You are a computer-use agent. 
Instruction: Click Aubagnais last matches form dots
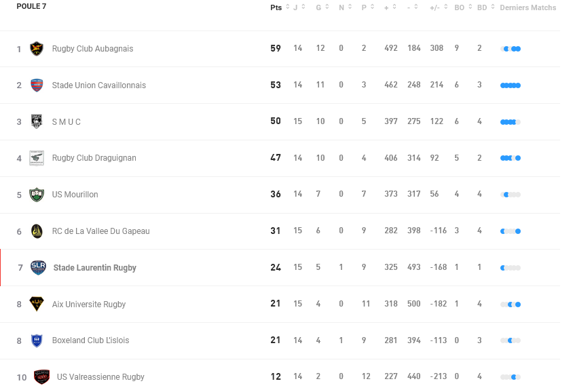(x=511, y=49)
